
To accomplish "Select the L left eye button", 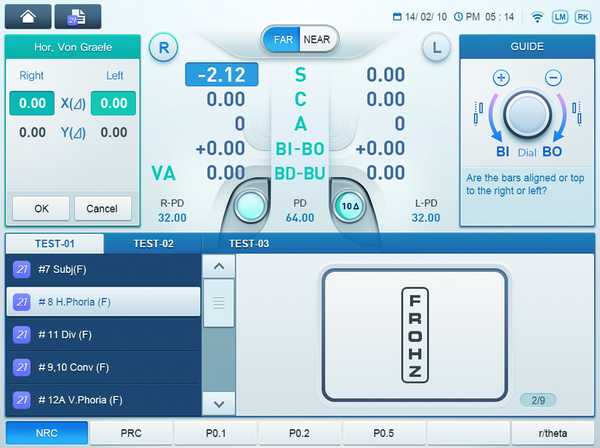I will [436, 46].
